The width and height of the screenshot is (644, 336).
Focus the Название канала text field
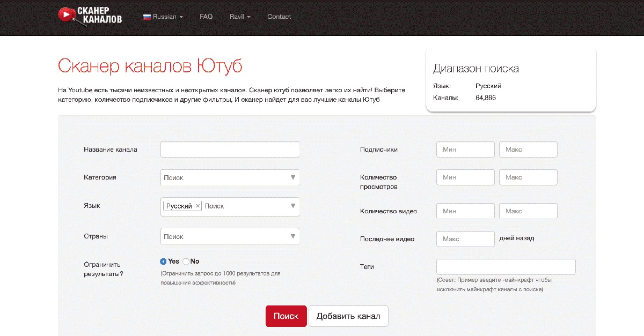(230, 150)
